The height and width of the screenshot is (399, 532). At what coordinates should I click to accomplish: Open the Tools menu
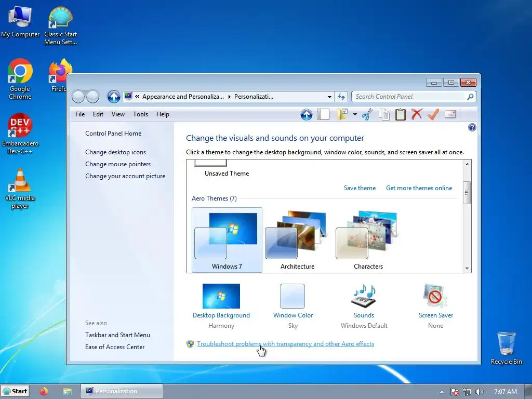pos(140,114)
